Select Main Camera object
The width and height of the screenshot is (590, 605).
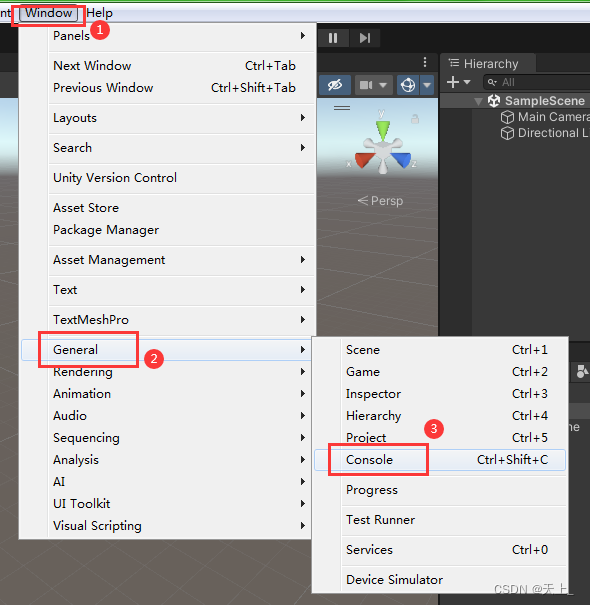tap(554, 117)
